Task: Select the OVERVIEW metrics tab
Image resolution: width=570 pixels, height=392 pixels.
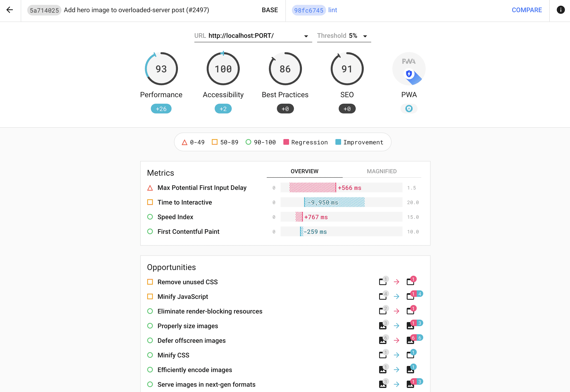Action: [x=305, y=171]
